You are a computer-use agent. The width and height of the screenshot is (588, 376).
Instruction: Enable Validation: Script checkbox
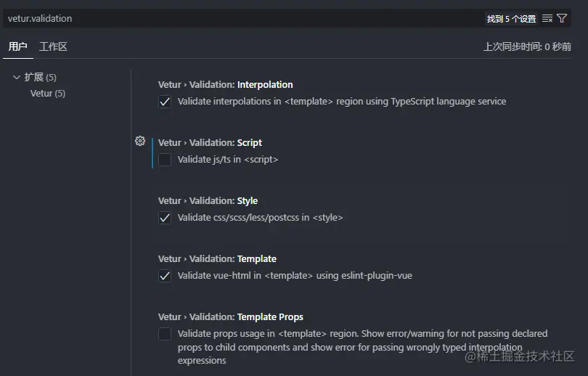pos(165,160)
